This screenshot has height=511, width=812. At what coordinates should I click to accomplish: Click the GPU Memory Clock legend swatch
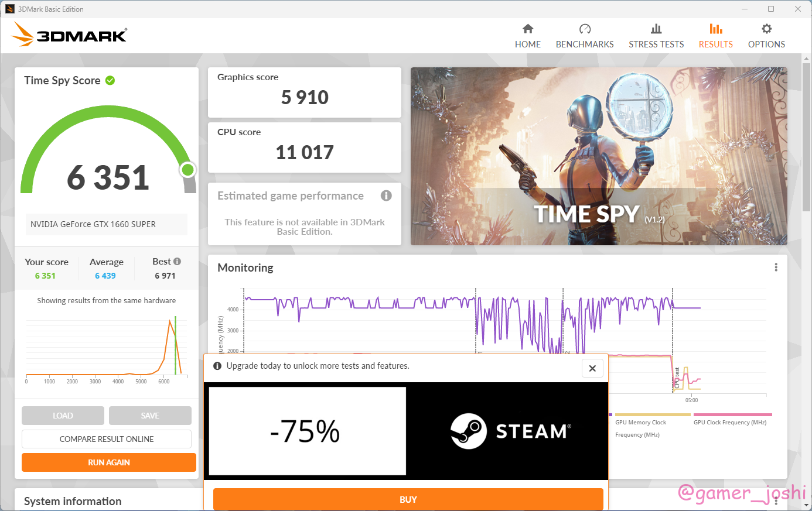(653, 414)
